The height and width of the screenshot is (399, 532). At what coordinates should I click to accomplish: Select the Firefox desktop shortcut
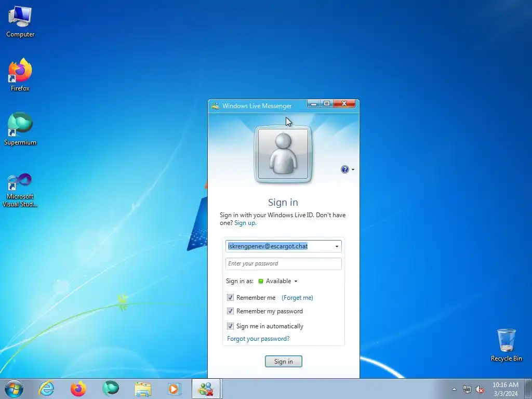click(x=20, y=75)
